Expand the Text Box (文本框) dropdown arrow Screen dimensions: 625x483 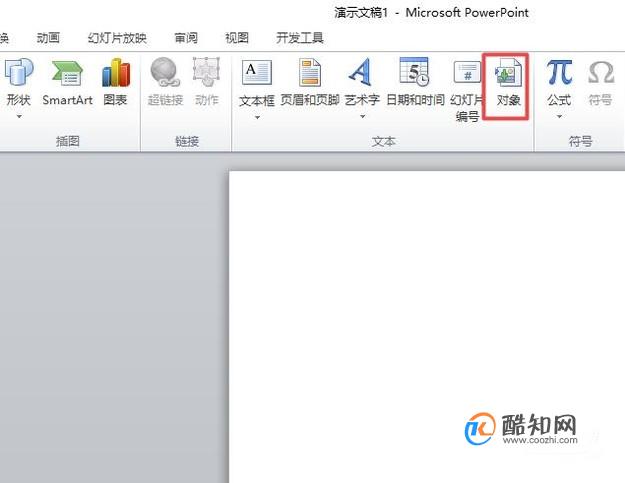[x=257, y=118]
